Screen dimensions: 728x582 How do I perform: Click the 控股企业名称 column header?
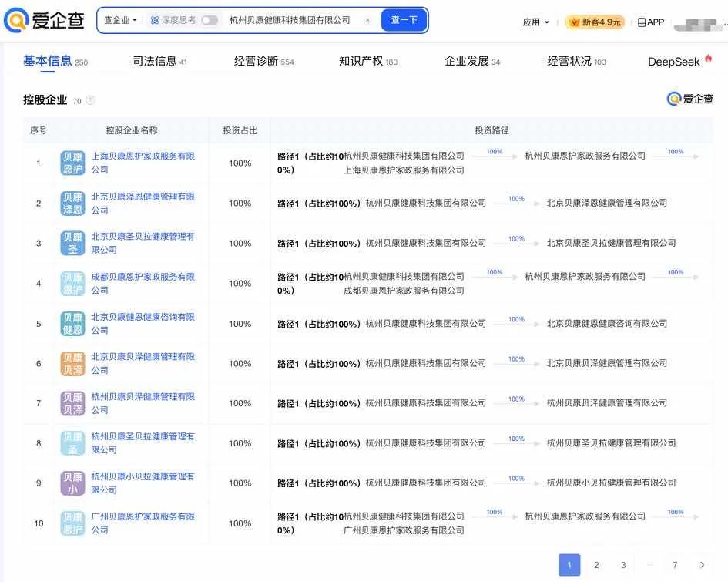[132, 130]
